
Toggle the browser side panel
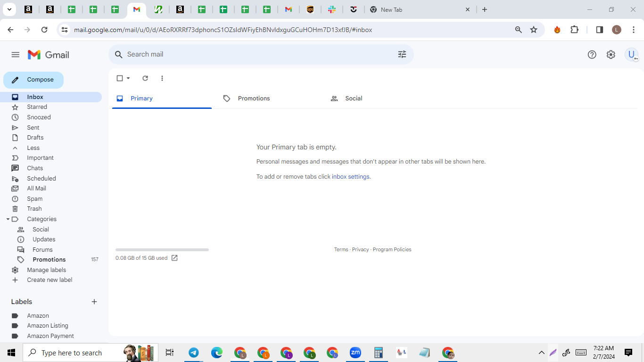click(x=600, y=30)
